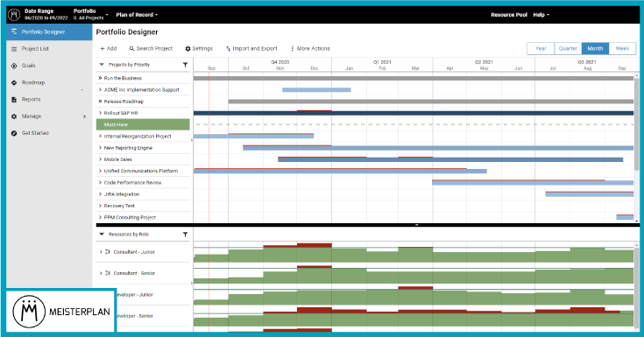
Task: Expand Run the Business group
Action: click(x=100, y=78)
